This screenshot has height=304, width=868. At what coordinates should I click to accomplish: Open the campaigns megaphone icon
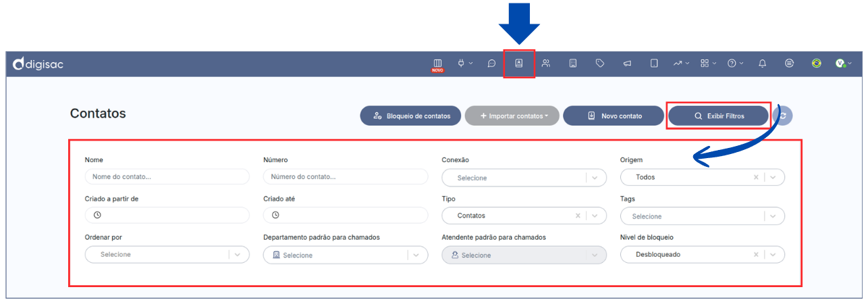click(x=627, y=64)
